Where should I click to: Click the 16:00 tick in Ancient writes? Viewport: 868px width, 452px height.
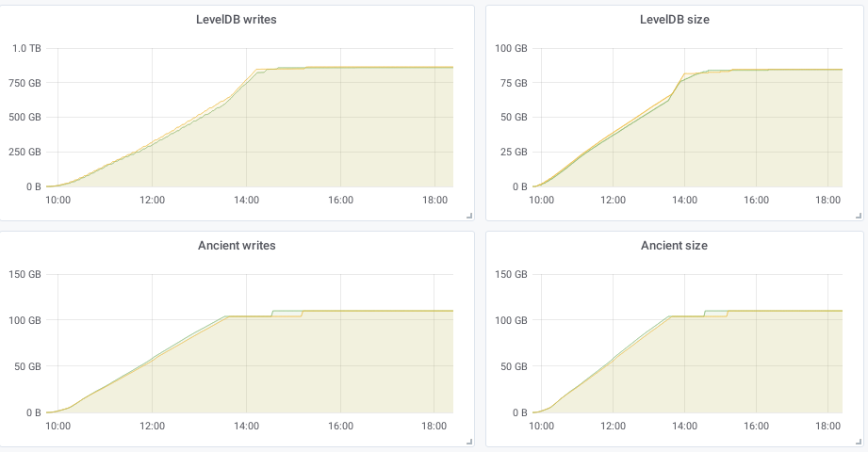(x=340, y=426)
